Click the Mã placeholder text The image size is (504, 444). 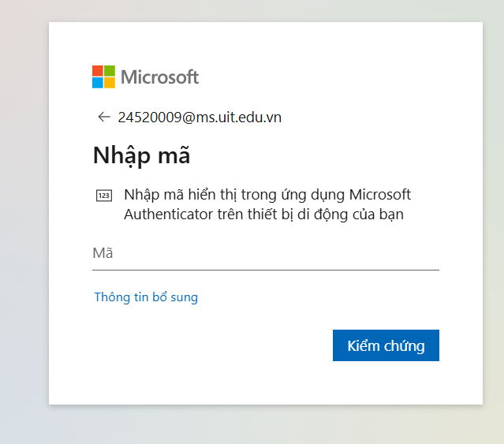click(x=103, y=253)
